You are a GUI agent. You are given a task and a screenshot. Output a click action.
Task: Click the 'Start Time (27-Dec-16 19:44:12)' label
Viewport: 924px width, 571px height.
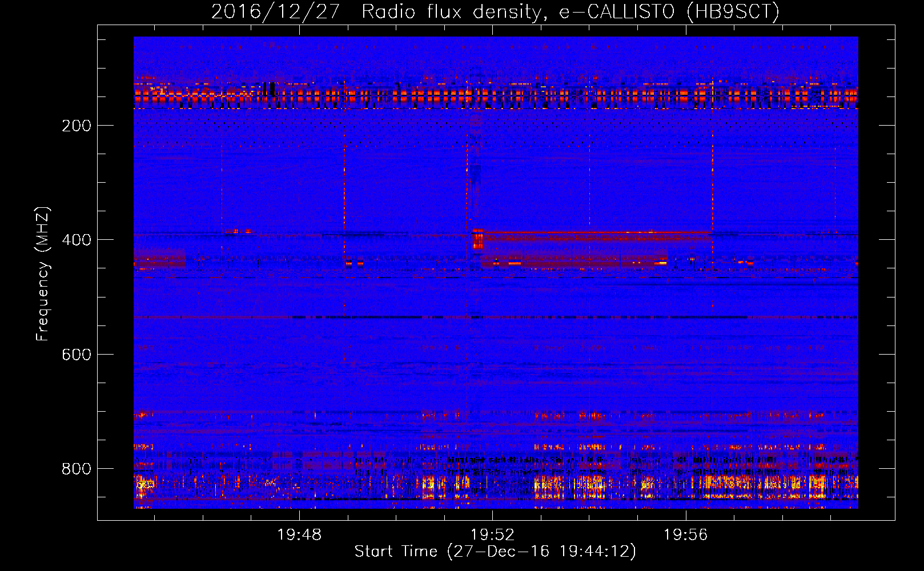coord(495,552)
